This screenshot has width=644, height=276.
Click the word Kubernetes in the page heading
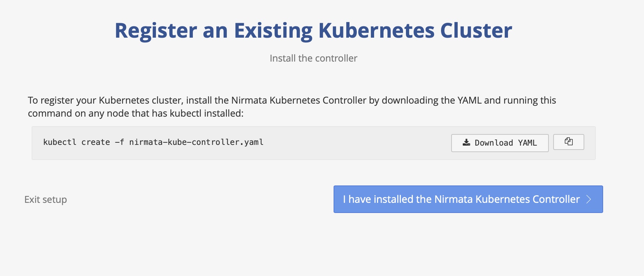[x=376, y=30]
